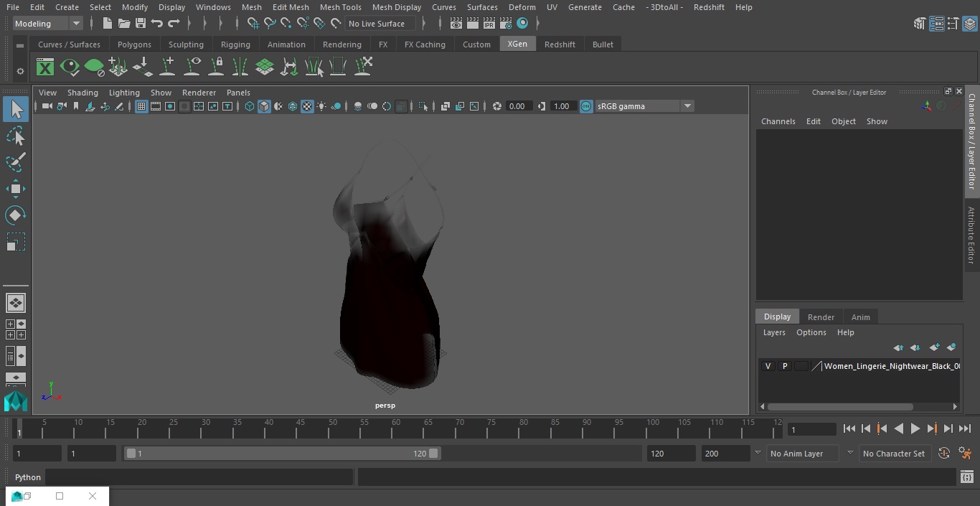The width and height of the screenshot is (980, 506).
Task: Click the Save Scene floppy icon
Action: coord(141,24)
